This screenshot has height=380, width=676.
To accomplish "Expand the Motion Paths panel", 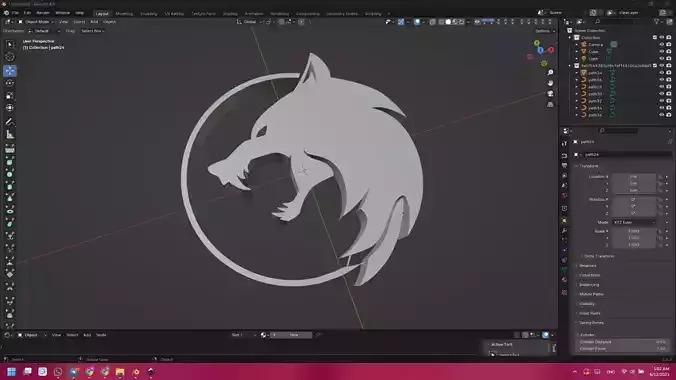I will pos(591,294).
